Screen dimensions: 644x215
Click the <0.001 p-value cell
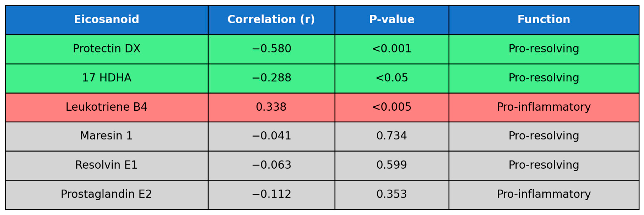click(x=392, y=49)
